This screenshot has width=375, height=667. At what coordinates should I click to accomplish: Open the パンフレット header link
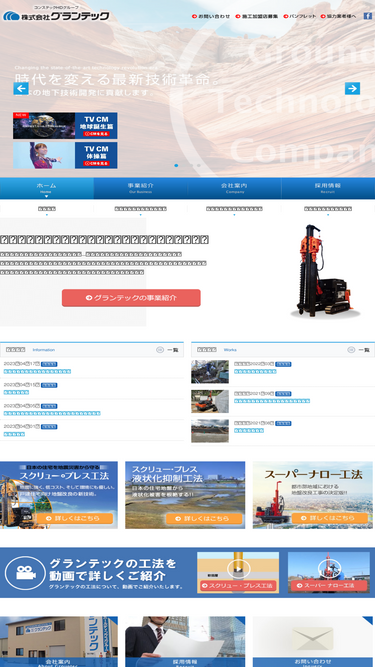[300, 16]
